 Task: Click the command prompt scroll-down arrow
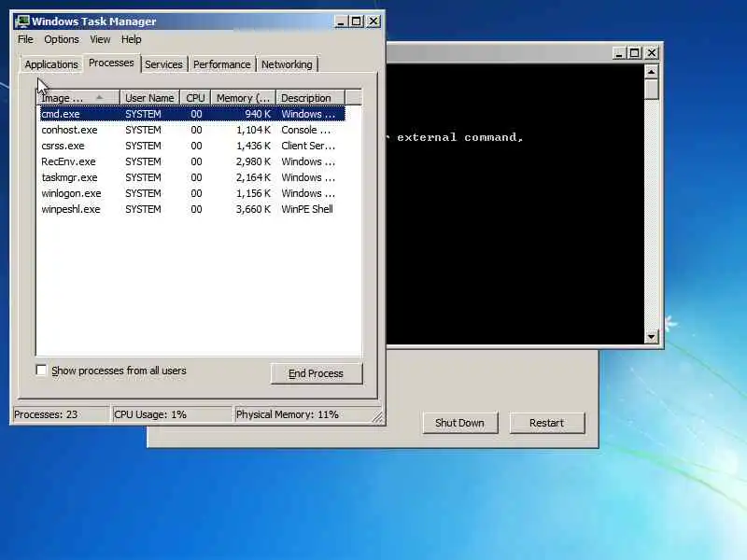pyautogui.click(x=651, y=337)
